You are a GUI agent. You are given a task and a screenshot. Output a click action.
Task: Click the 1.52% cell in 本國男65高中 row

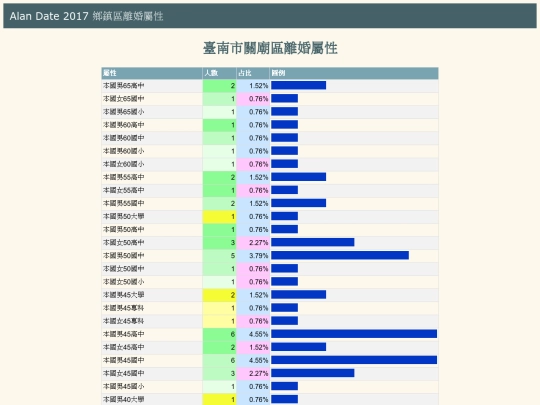pyautogui.click(x=253, y=85)
